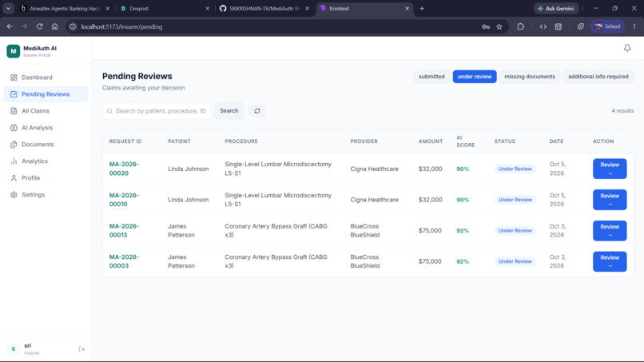This screenshot has width=644, height=362.
Task: Click the MediAuth AI logo
Action: point(13,51)
